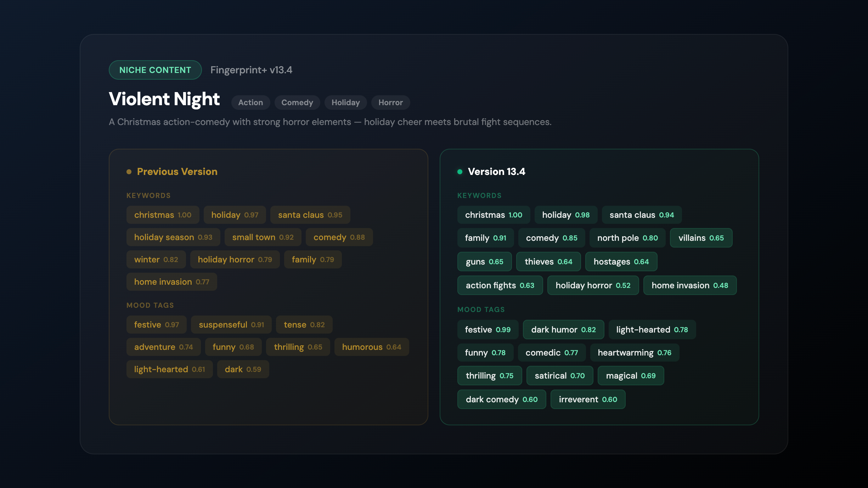Click the NICHE CONTENT badge

coord(155,70)
